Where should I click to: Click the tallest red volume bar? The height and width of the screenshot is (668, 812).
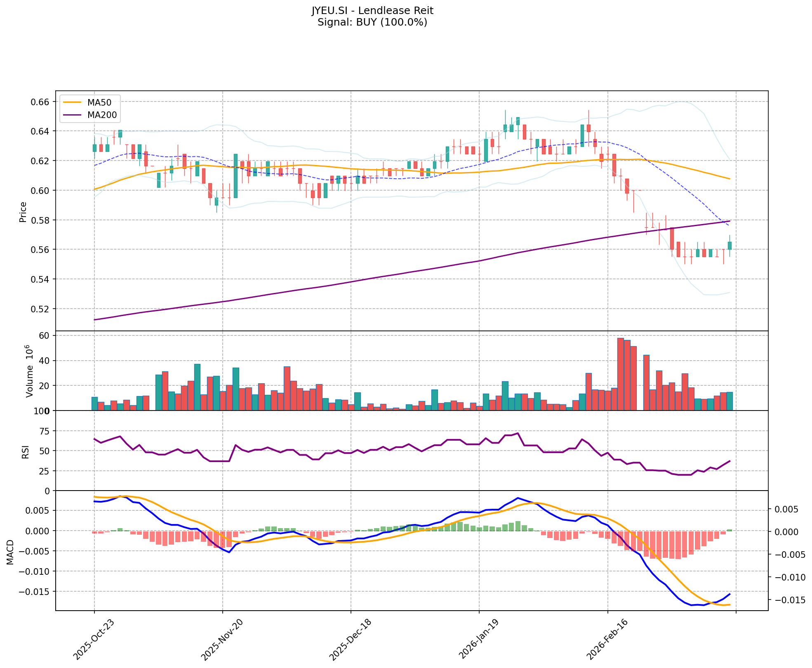[620, 373]
